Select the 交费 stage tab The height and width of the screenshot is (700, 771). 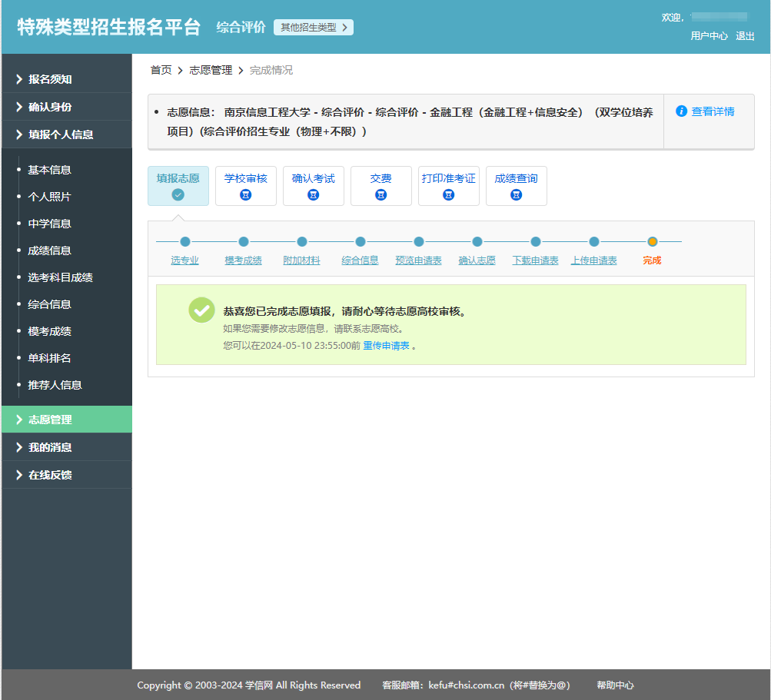(381, 186)
